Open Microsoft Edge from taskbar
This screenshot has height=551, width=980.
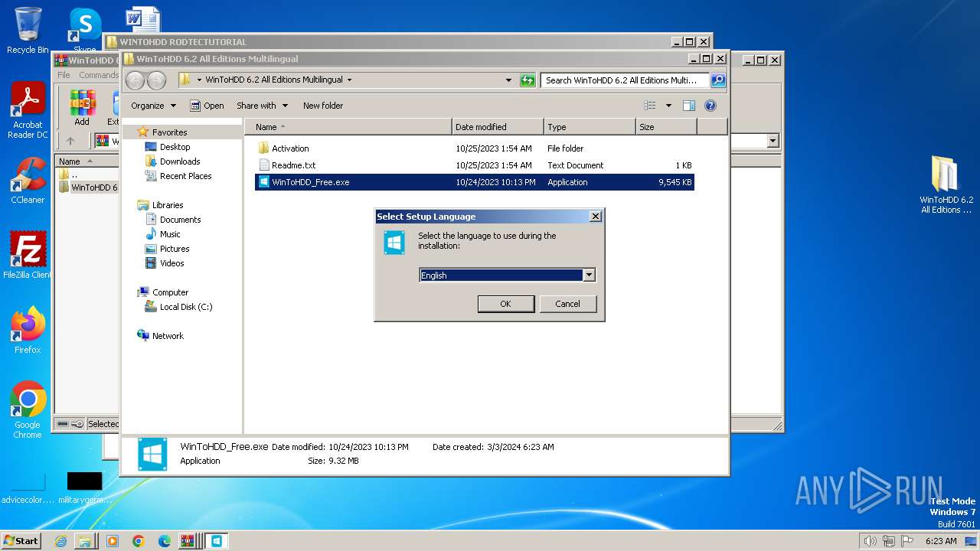pyautogui.click(x=165, y=541)
